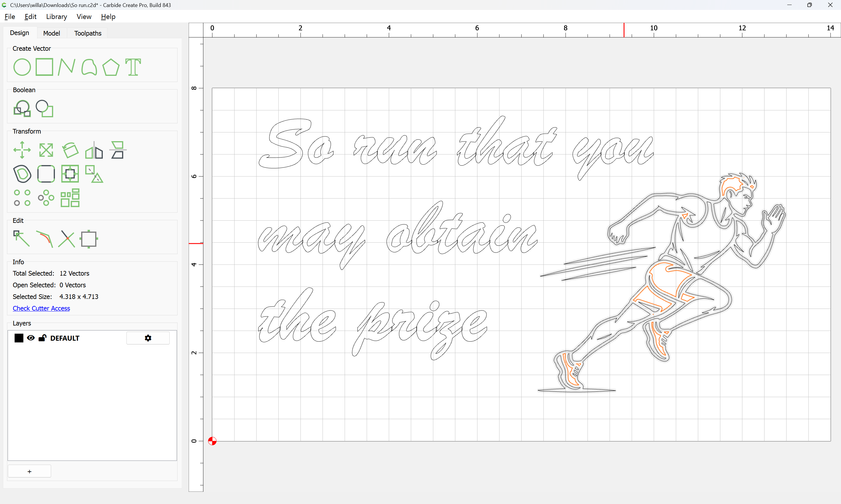Screen dimensions: 841x504
Task: Add a new layer with plus button
Action: coord(29,471)
